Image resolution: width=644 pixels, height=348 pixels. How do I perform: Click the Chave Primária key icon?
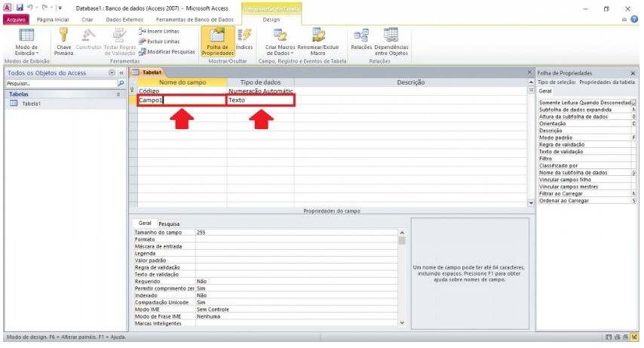pyautogui.click(x=63, y=35)
